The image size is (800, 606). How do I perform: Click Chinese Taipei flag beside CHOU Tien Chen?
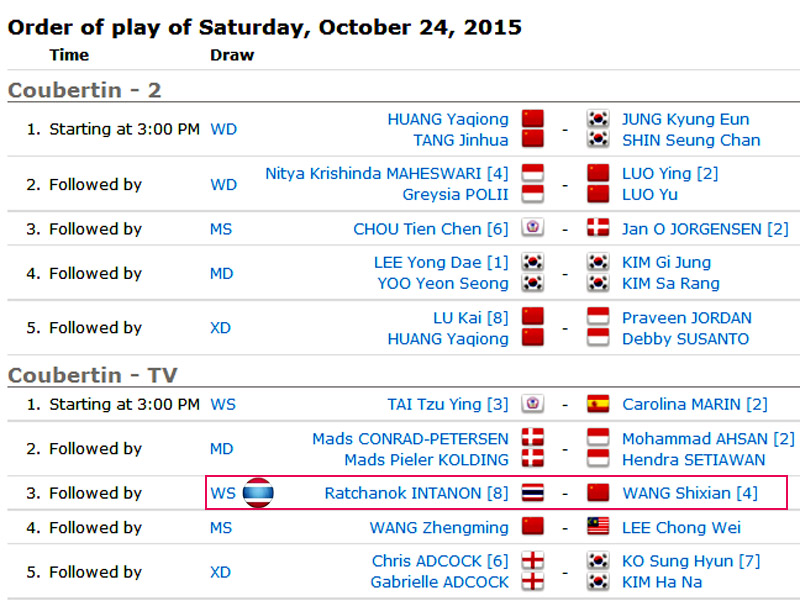point(533,228)
